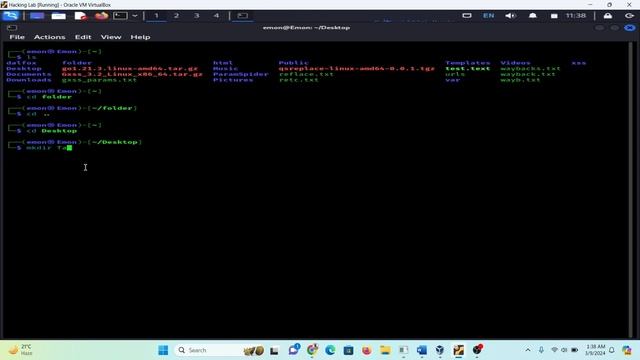Click 'Pictures' in the ls output
This screenshot has height=360, width=640.
tap(233, 80)
